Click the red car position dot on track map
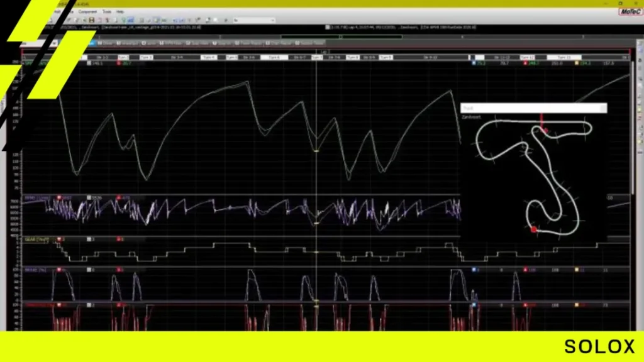 click(533, 229)
